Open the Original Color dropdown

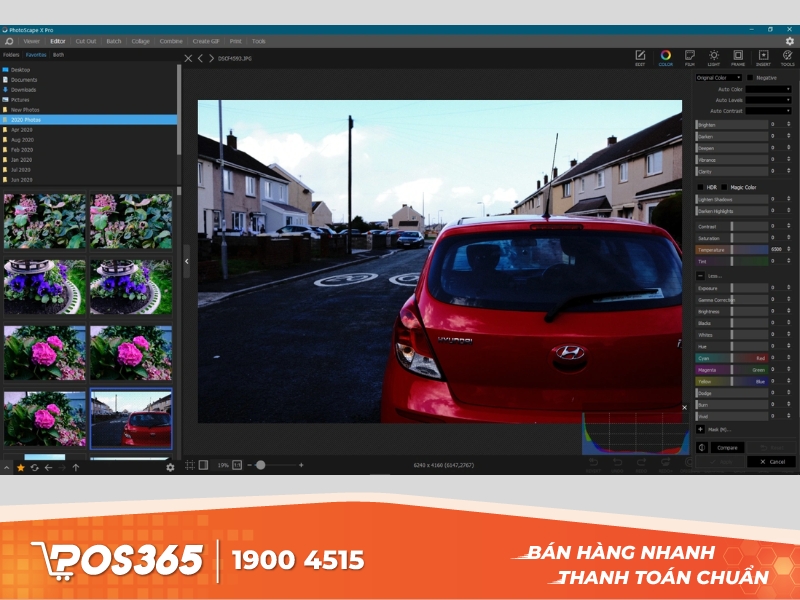pos(718,78)
